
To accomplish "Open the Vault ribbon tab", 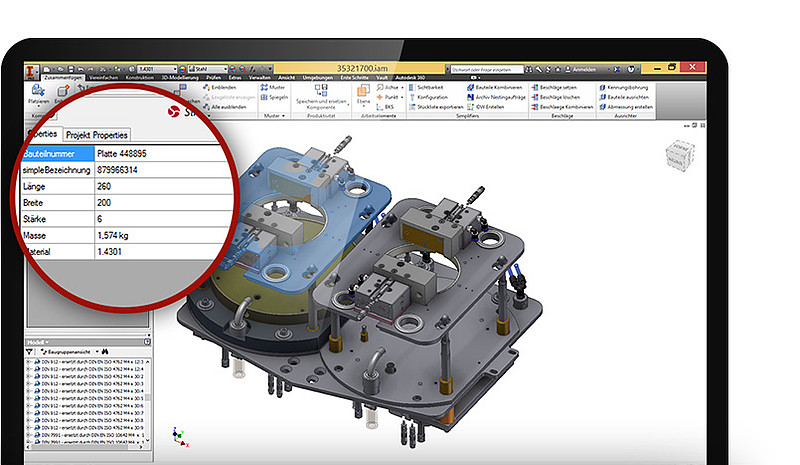I will click(382, 78).
